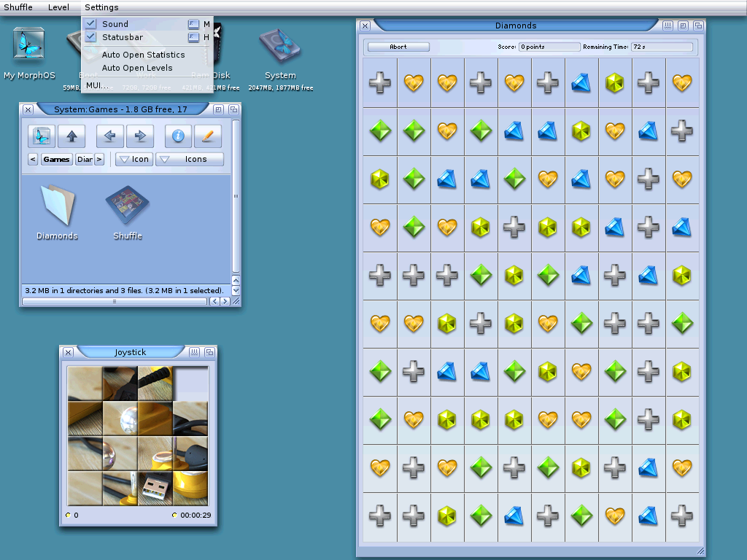The height and width of the screenshot is (560, 747).
Task: Open the Level menu in the menu bar
Action: tap(58, 7)
